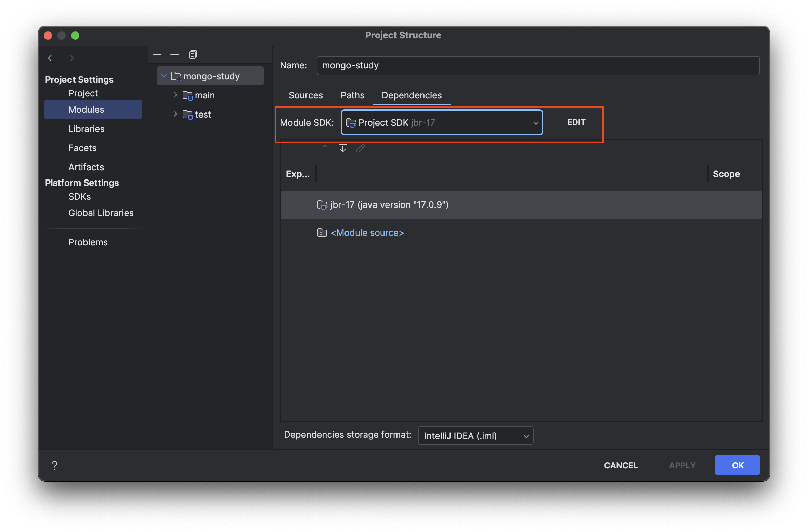
Task: Switch to the Paths tab
Action: coord(352,95)
